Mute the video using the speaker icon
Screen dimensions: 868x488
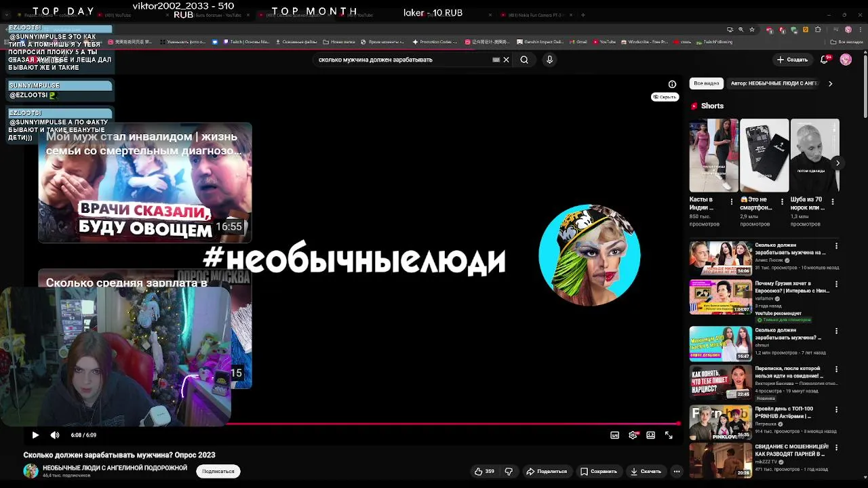pos(55,435)
